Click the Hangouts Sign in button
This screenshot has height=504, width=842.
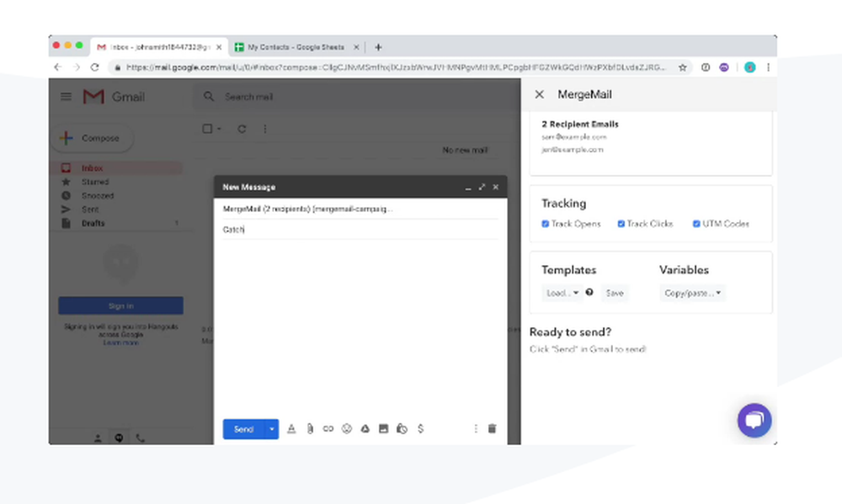click(120, 305)
